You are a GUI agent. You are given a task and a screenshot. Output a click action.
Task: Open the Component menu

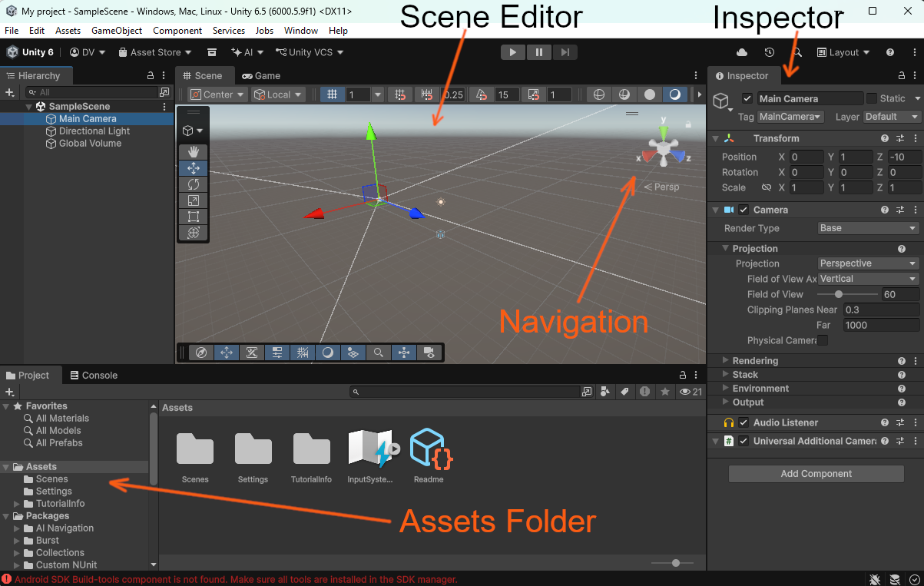[x=177, y=31]
